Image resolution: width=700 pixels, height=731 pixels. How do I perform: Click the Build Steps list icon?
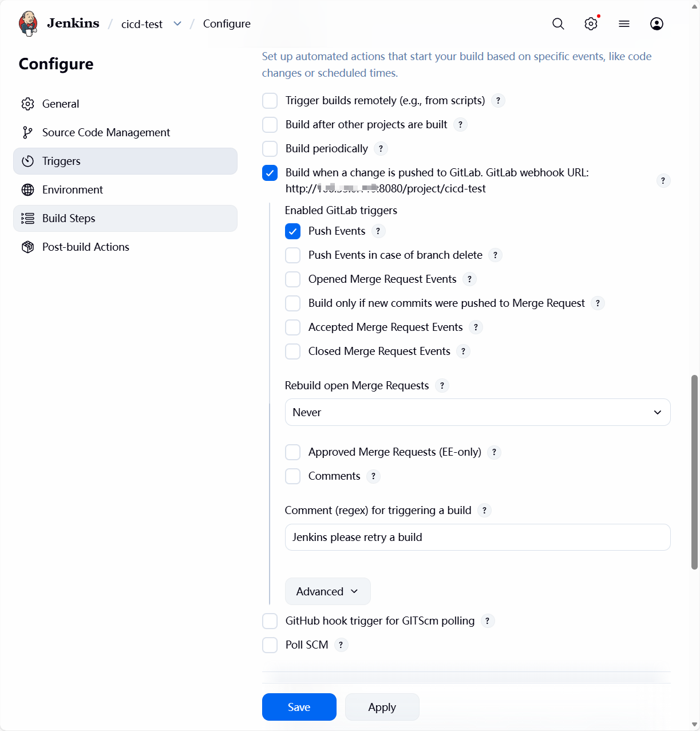(x=27, y=218)
